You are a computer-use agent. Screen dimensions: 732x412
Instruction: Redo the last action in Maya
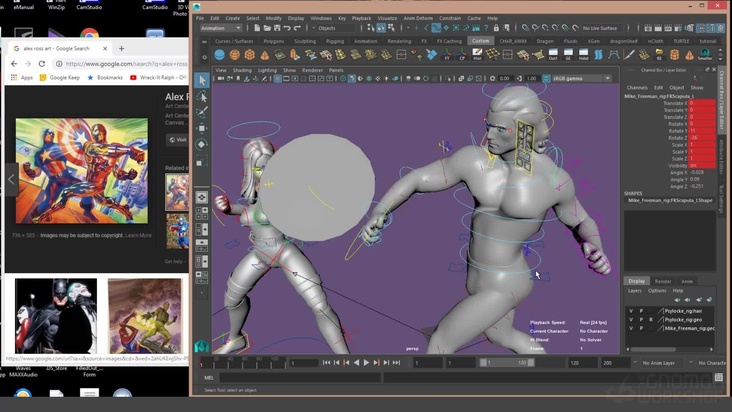pyautogui.click(x=297, y=28)
